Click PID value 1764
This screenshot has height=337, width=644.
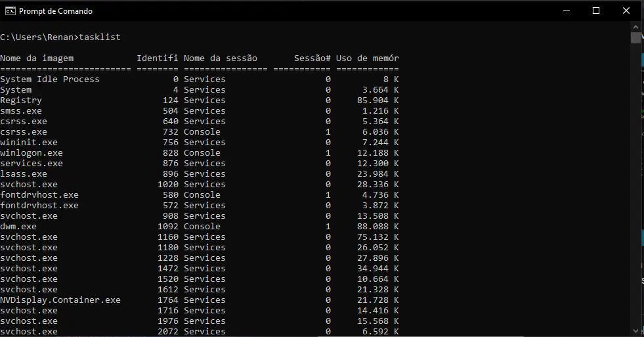coord(168,300)
